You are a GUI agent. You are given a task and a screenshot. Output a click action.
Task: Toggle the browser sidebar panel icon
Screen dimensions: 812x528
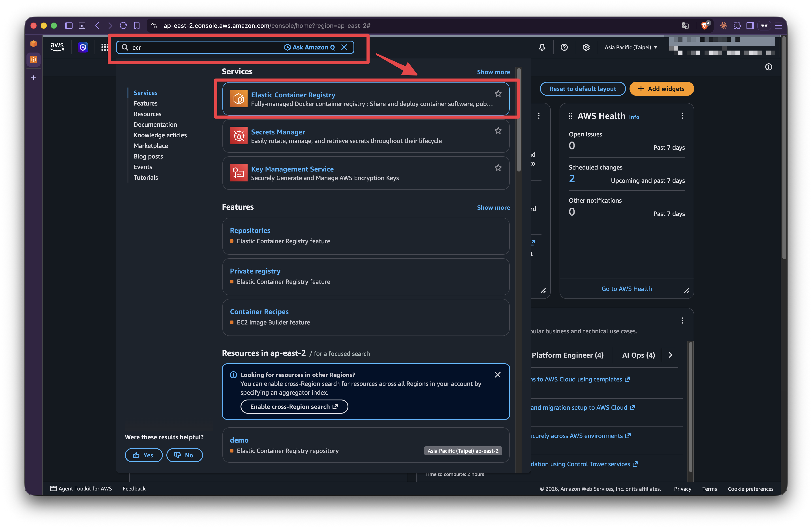click(69, 26)
